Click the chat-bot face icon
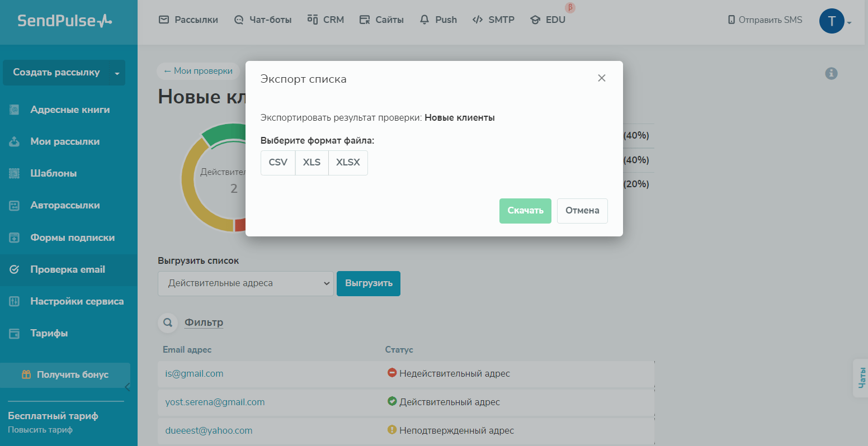This screenshot has width=868, height=446. click(x=239, y=20)
